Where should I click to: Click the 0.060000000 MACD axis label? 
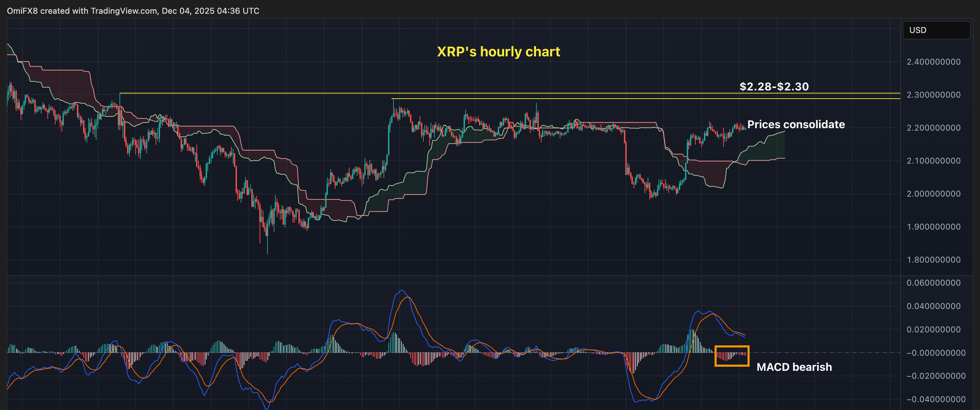933,283
